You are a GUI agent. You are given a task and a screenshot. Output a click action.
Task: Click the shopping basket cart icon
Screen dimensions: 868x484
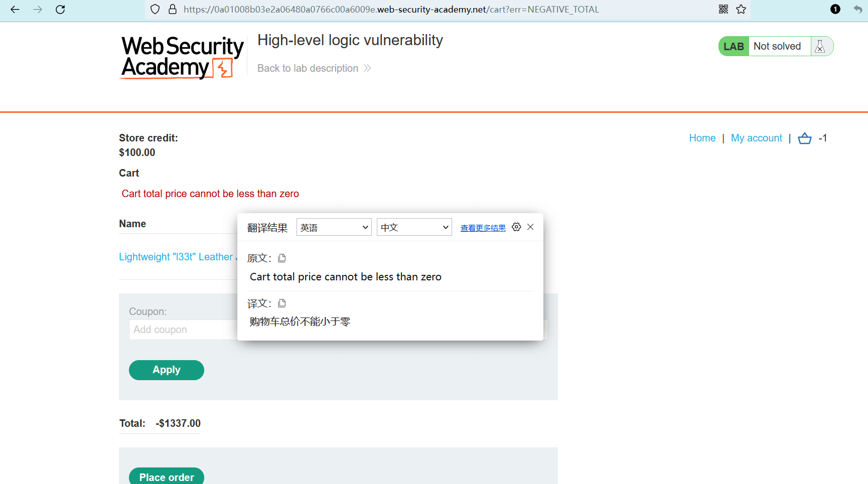coord(805,138)
